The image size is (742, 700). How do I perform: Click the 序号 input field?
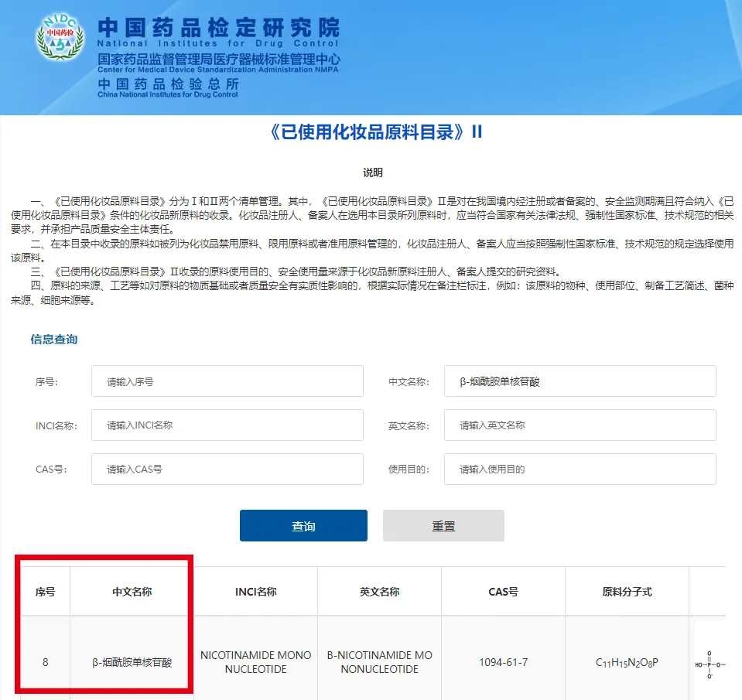click(227, 381)
